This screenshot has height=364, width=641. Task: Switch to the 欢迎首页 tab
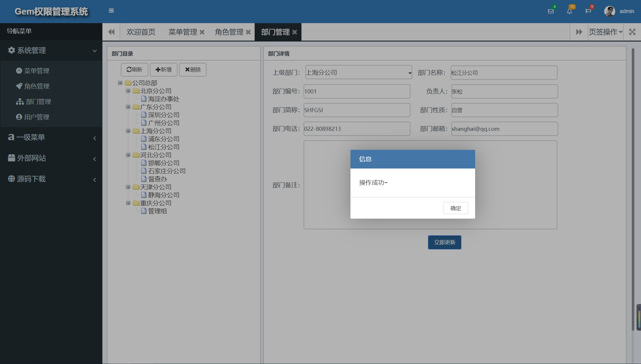coord(141,32)
